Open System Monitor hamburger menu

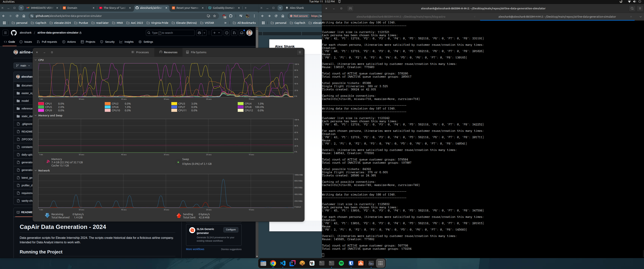coord(300,52)
